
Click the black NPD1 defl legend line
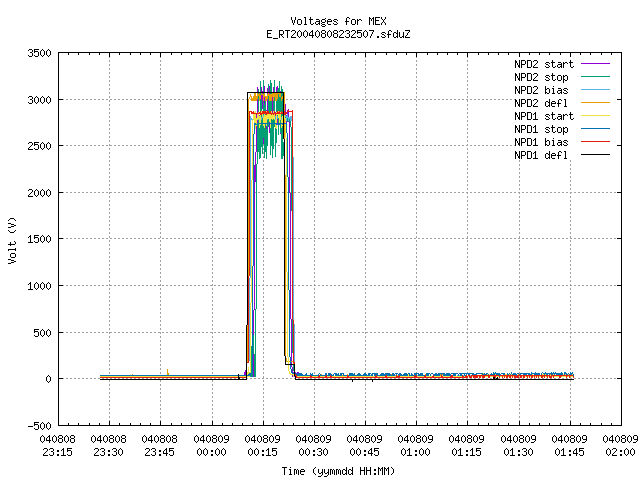pyautogui.click(x=595, y=155)
